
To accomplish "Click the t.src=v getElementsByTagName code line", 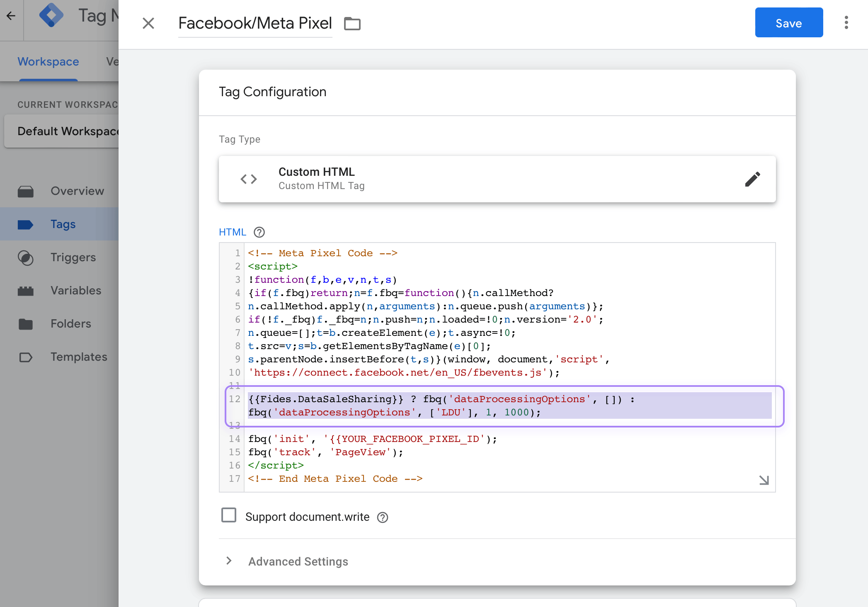I will (369, 346).
